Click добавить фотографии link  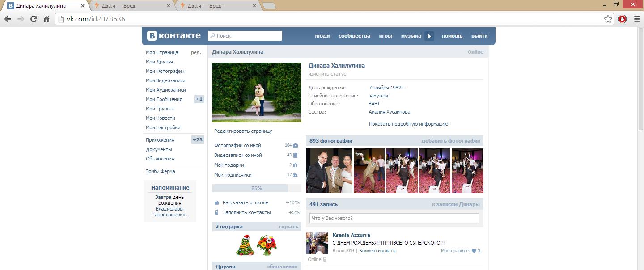[x=450, y=141]
